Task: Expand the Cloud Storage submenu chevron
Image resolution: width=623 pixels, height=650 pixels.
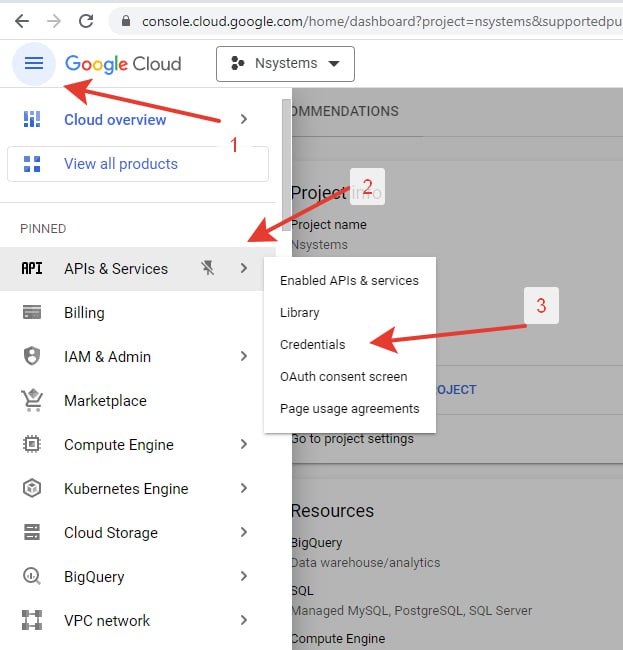Action: pos(244,532)
